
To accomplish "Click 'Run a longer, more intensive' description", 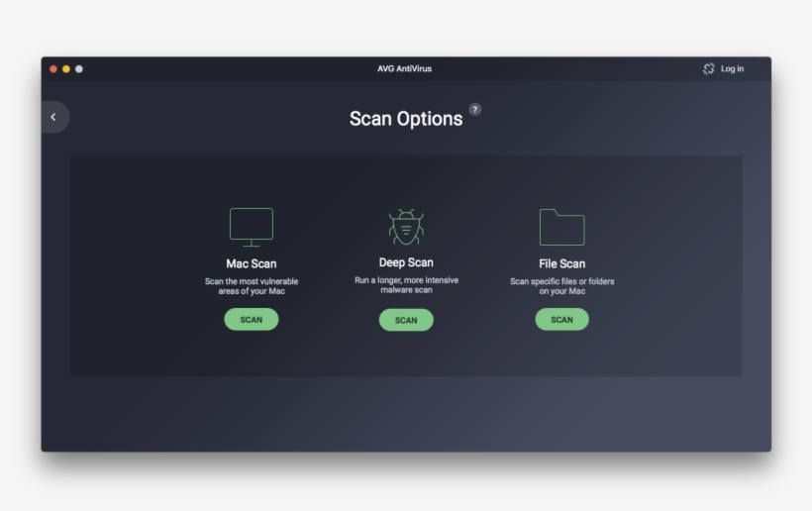I will click(x=407, y=285).
